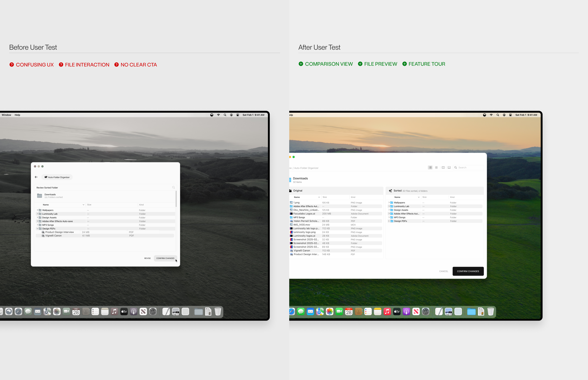Switch After mockup to list view
Screen dimensions: 588x380
coord(430,167)
